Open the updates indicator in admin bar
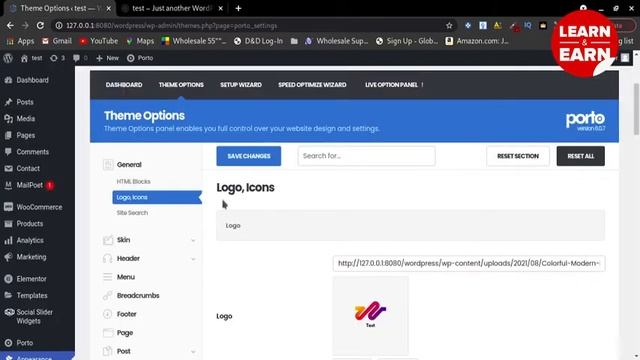 [x=57, y=58]
